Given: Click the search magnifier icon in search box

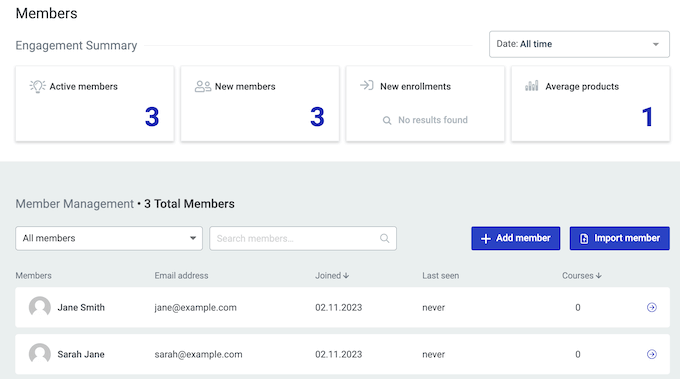Looking at the screenshot, I should pyautogui.click(x=385, y=238).
